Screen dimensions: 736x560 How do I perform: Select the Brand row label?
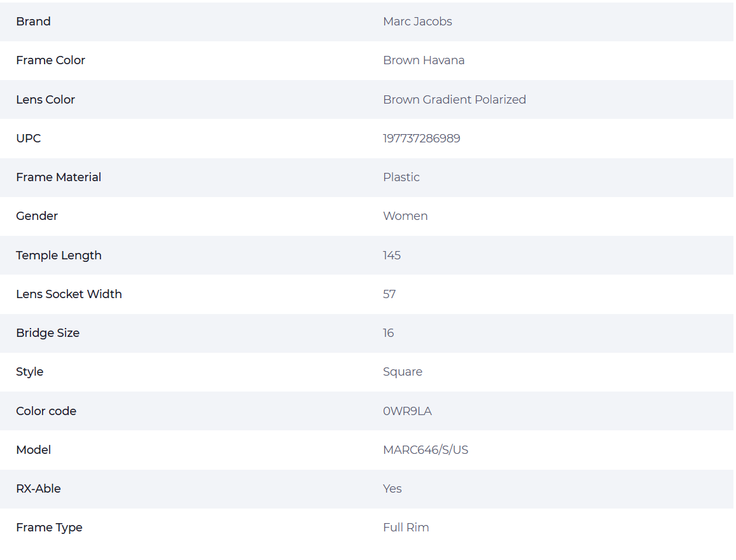33,22
